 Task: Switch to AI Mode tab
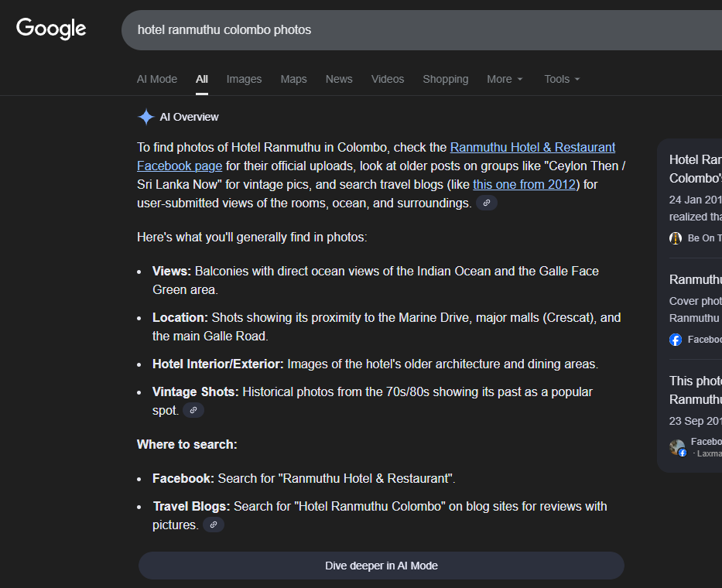point(157,79)
